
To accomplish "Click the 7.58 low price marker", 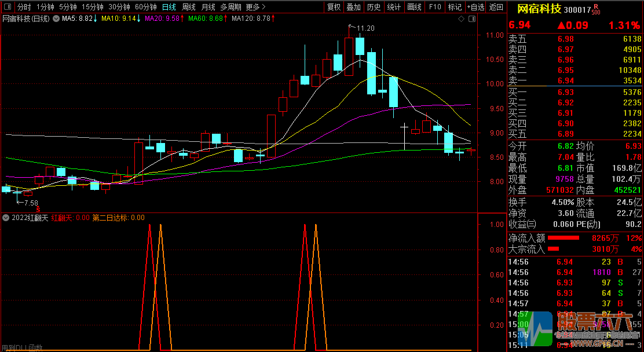I will coord(30,203).
